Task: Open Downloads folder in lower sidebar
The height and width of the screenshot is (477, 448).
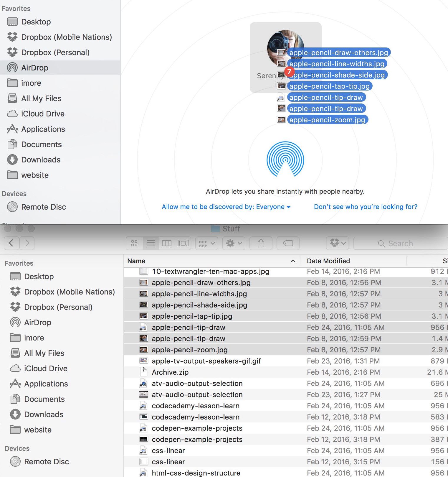Action: [x=44, y=415]
